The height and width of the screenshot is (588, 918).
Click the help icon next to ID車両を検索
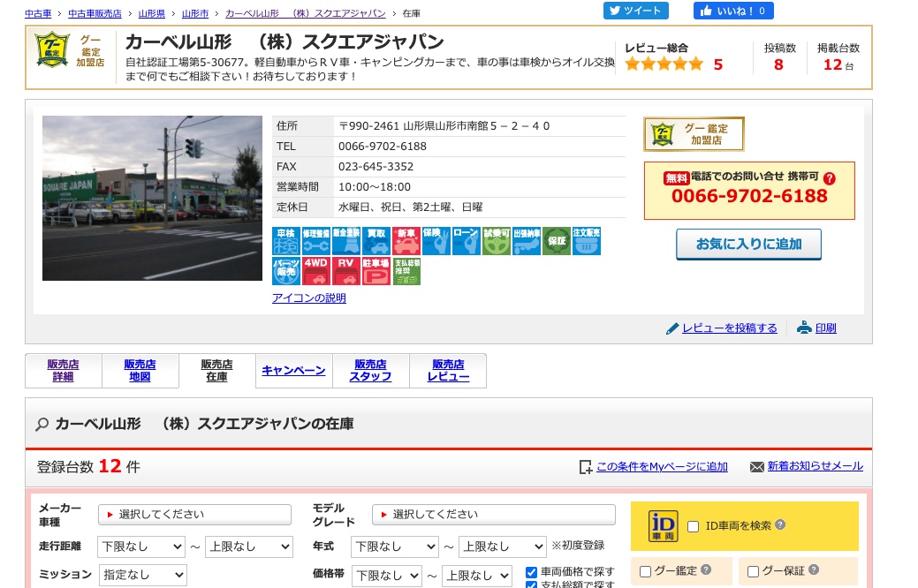780,525
